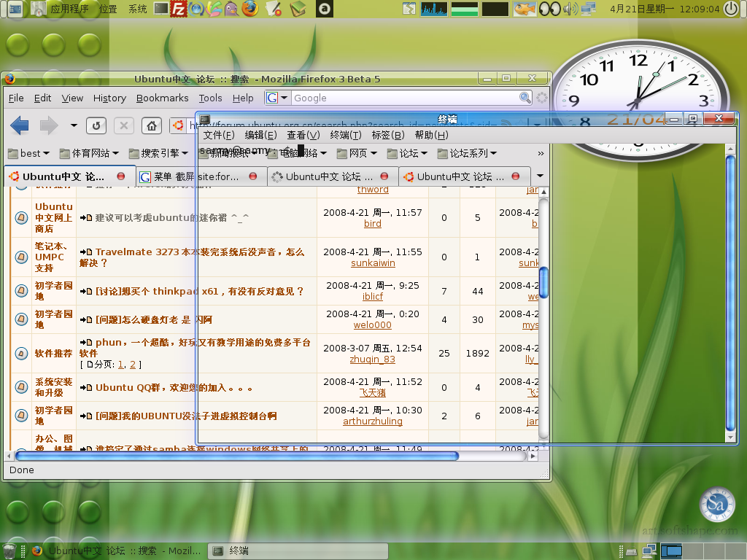747x560 pixels.
Task: Open the terminal launcher in top panel
Action: tap(161, 9)
